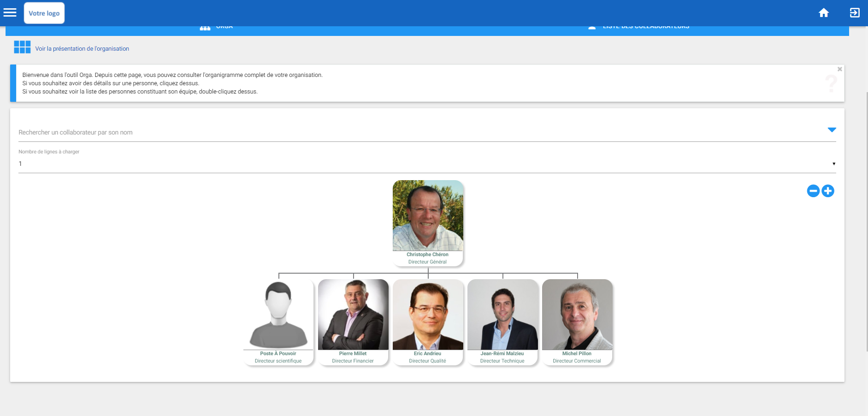This screenshot has width=868, height=416.
Task: Click the Directeur Technique title text
Action: click(502, 361)
